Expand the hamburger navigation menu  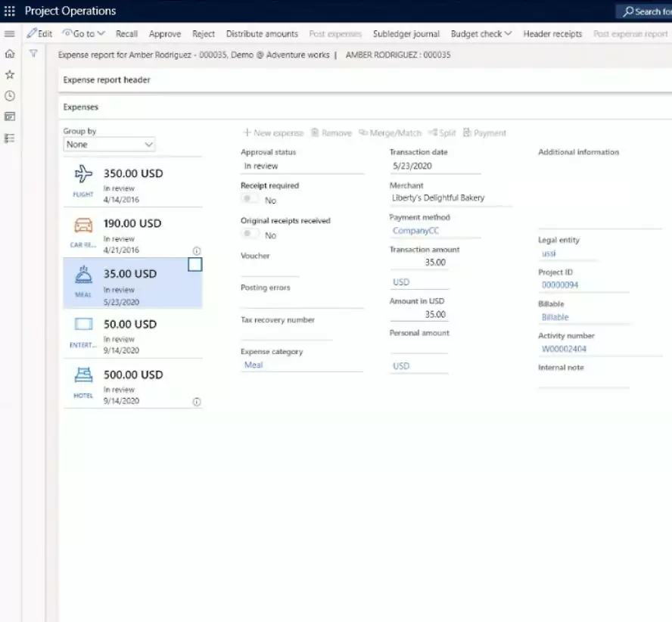(x=10, y=34)
